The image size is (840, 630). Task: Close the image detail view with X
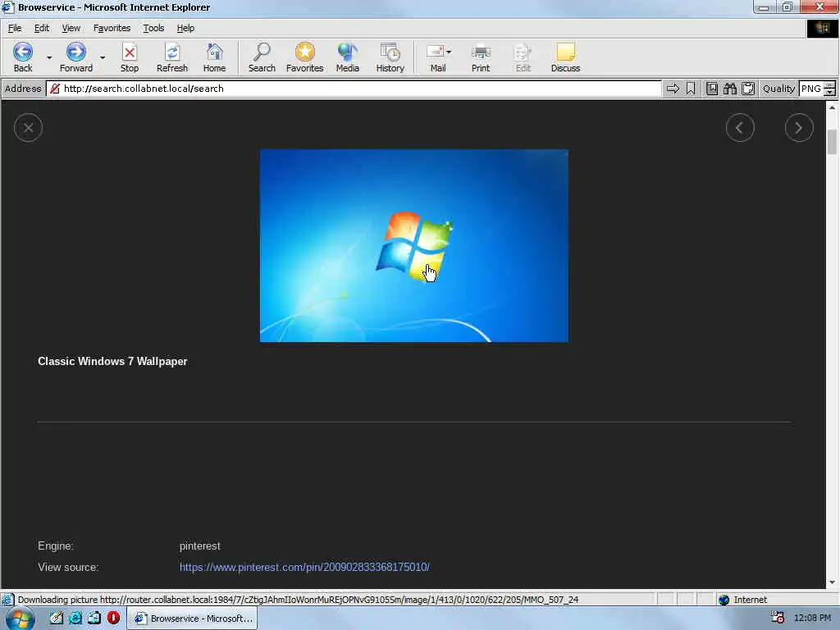[29, 128]
